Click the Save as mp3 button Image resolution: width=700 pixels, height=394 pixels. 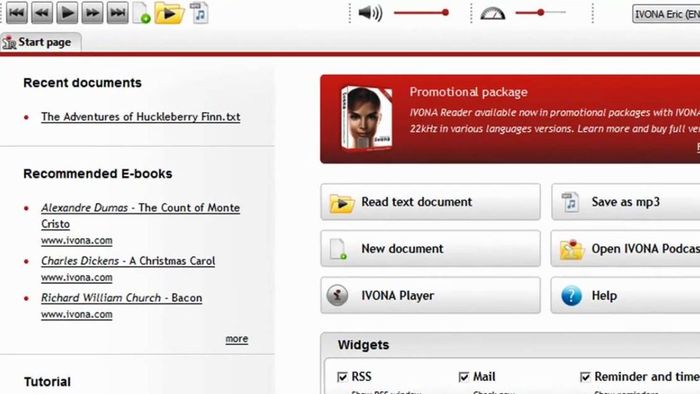625,202
